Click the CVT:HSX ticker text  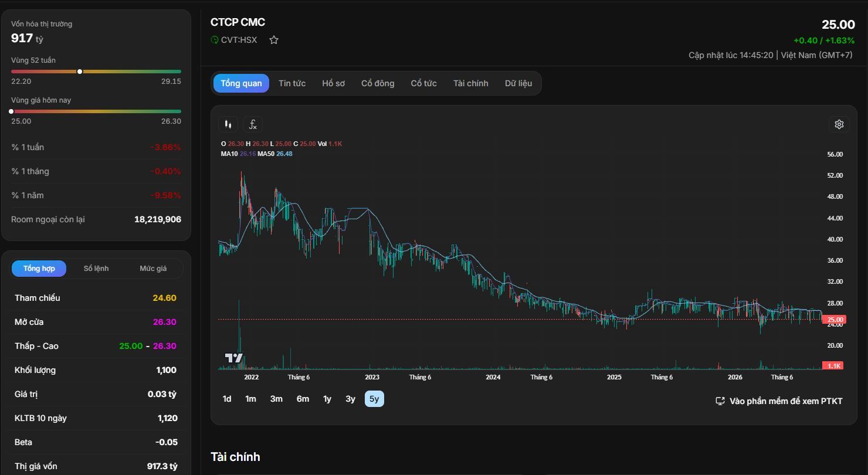tap(239, 40)
